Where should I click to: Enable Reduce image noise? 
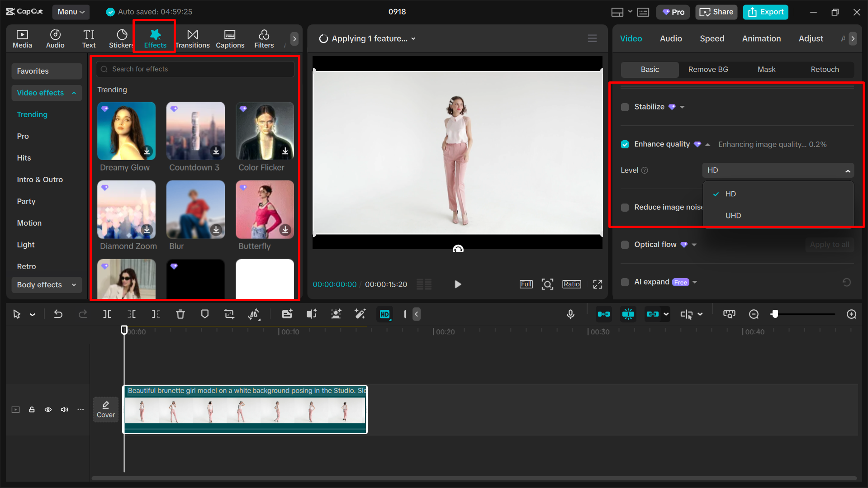tap(625, 207)
